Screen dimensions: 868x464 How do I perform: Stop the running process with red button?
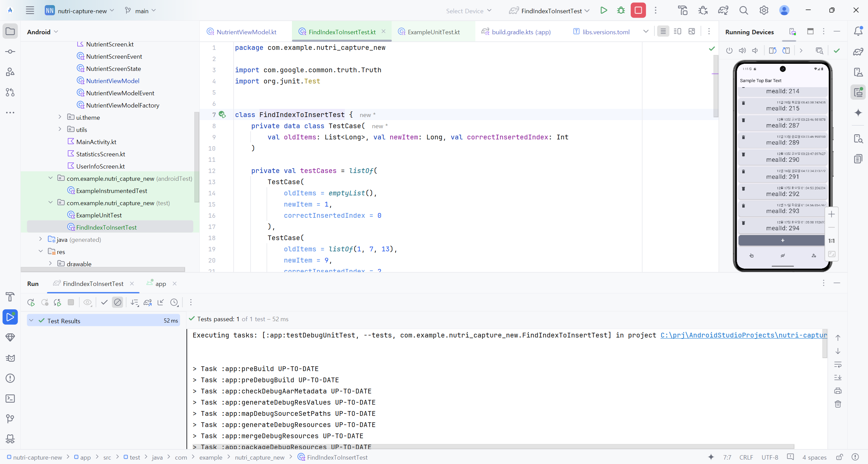638,11
